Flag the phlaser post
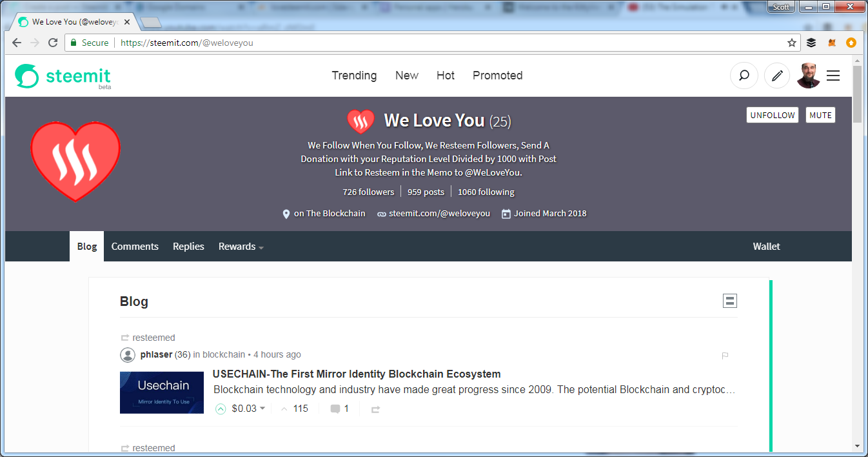Screen dimensions: 868x457 point(725,355)
